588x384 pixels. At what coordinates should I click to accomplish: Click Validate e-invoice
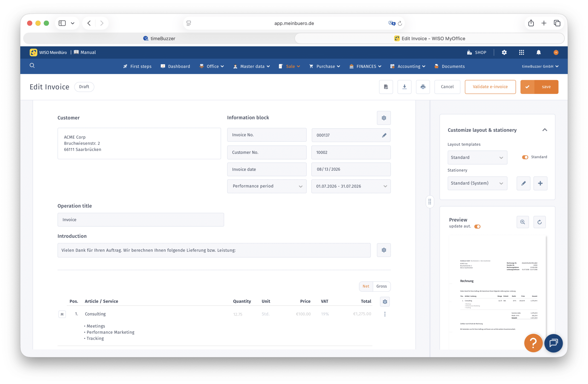tap(490, 87)
